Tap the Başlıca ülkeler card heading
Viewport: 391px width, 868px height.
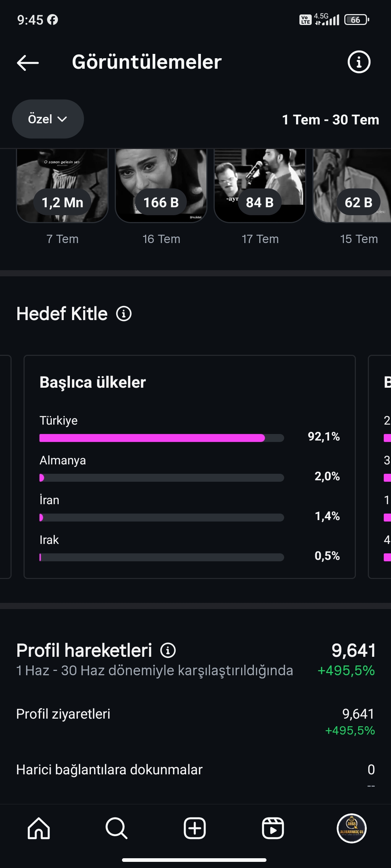93,382
